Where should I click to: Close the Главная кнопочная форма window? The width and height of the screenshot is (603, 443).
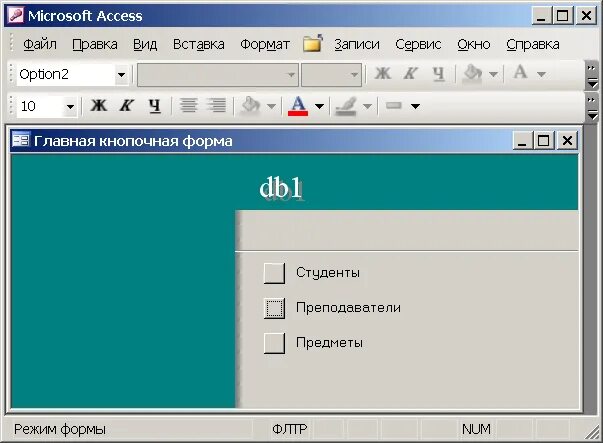click(567, 140)
